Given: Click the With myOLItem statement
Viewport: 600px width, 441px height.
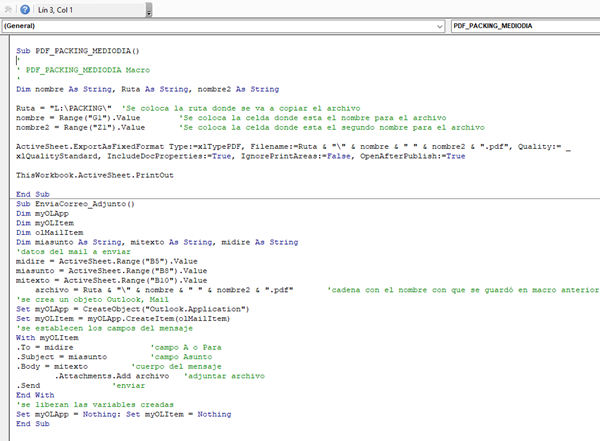Looking at the screenshot, I should point(47,337).
